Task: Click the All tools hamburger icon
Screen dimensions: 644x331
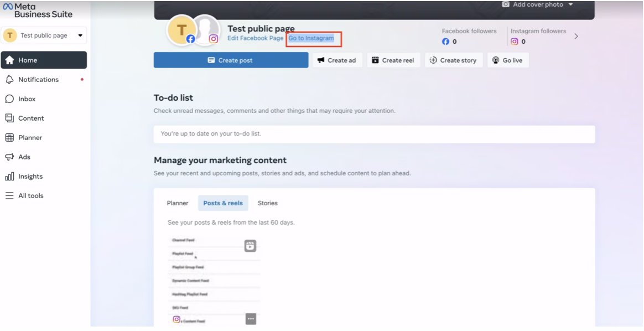Action: pos(9,196)
